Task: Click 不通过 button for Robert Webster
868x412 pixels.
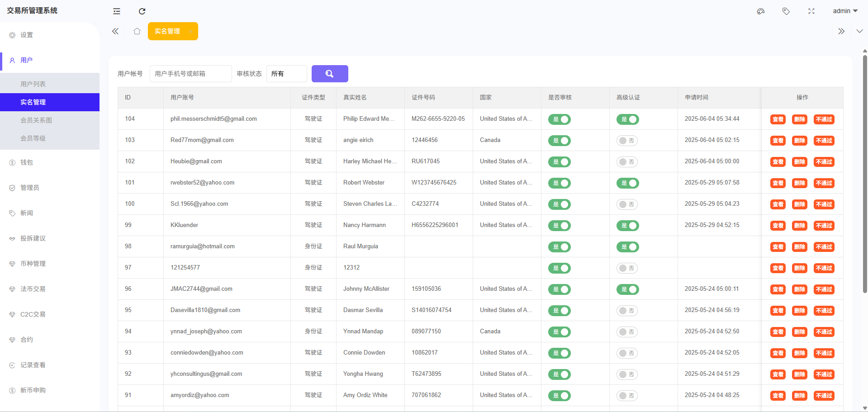Action: point(824,183)
